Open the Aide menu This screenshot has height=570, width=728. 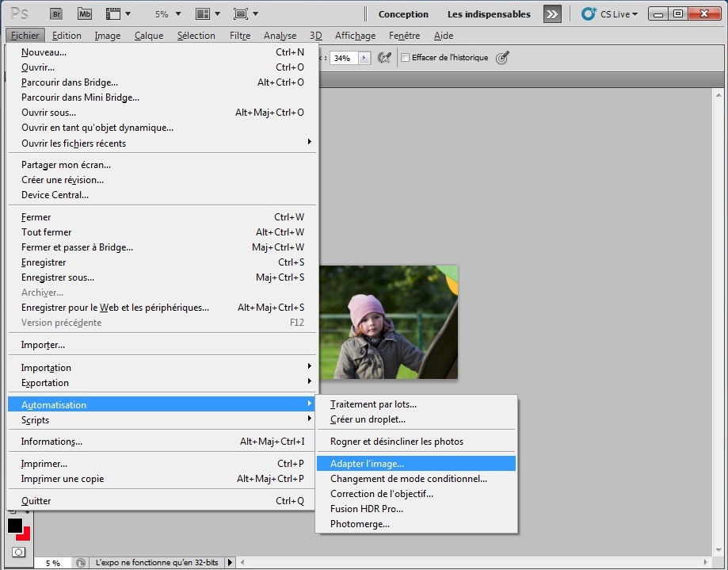pos(444,36)
